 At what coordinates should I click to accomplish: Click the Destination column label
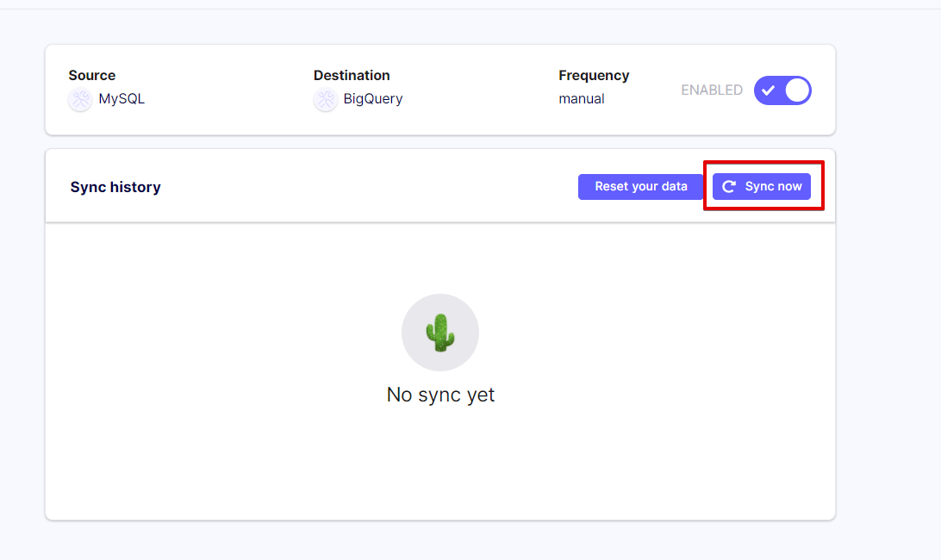pyautogui.click(x=352, y=76)
